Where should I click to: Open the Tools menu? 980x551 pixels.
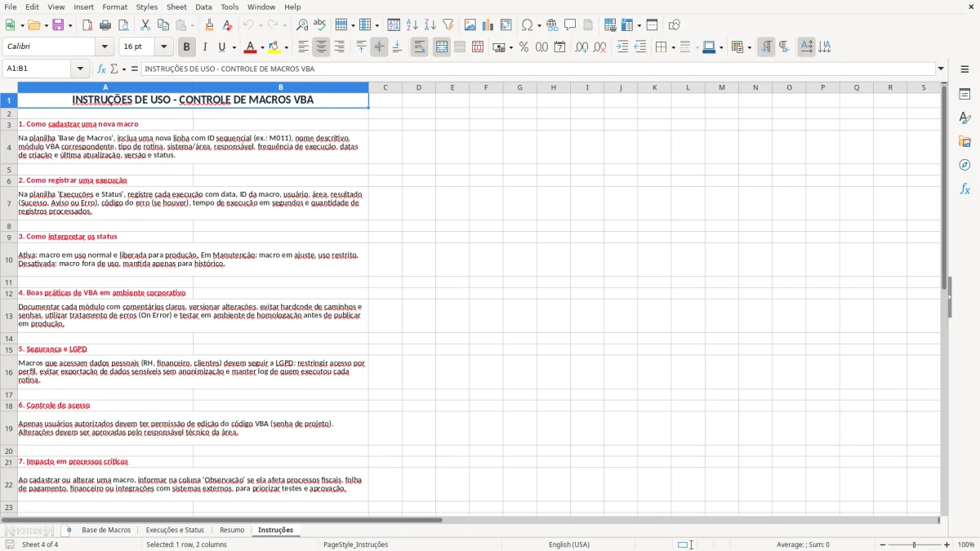[x=229, y=7]
